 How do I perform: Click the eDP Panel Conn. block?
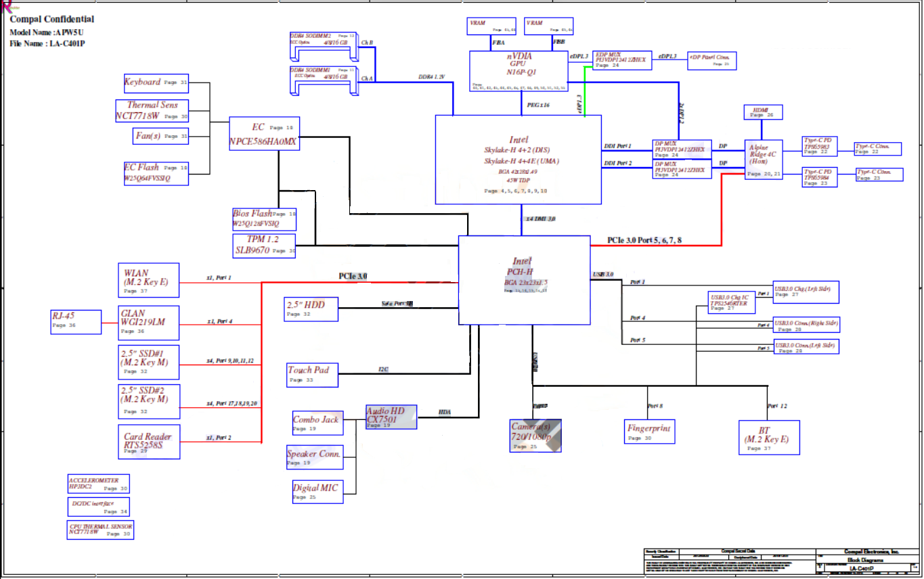coord(712,60)
